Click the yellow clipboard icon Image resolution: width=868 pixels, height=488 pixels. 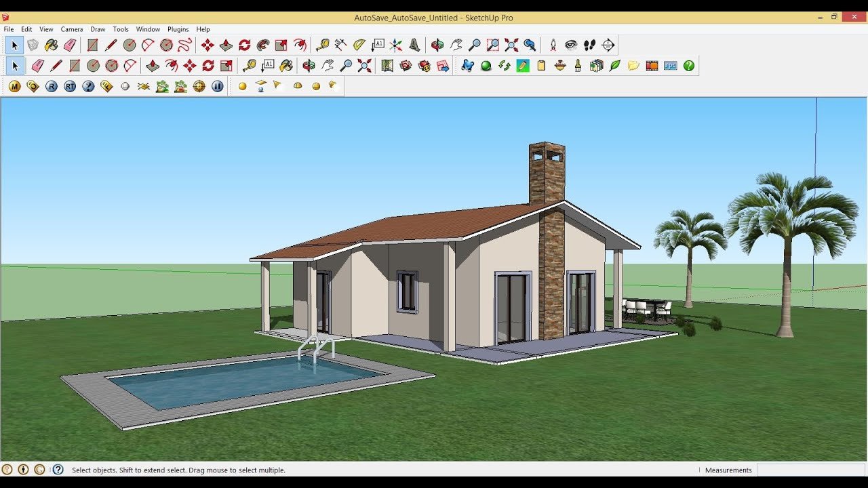[x=541, y=66]
